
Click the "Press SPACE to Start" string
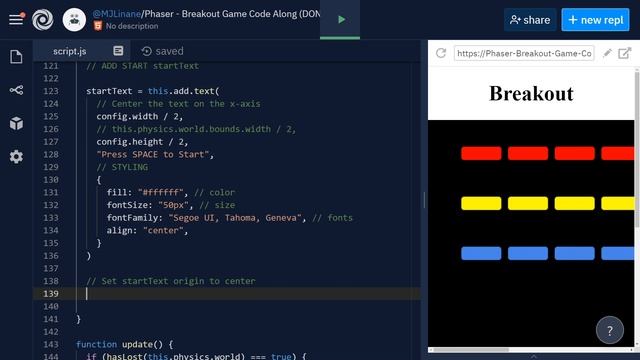click(153, 154)
